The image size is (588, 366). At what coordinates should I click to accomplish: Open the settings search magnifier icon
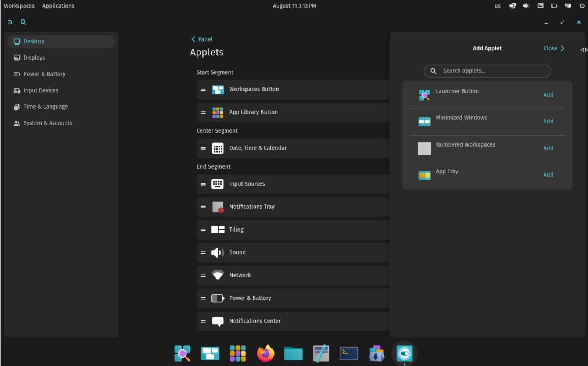pos(24,22)
